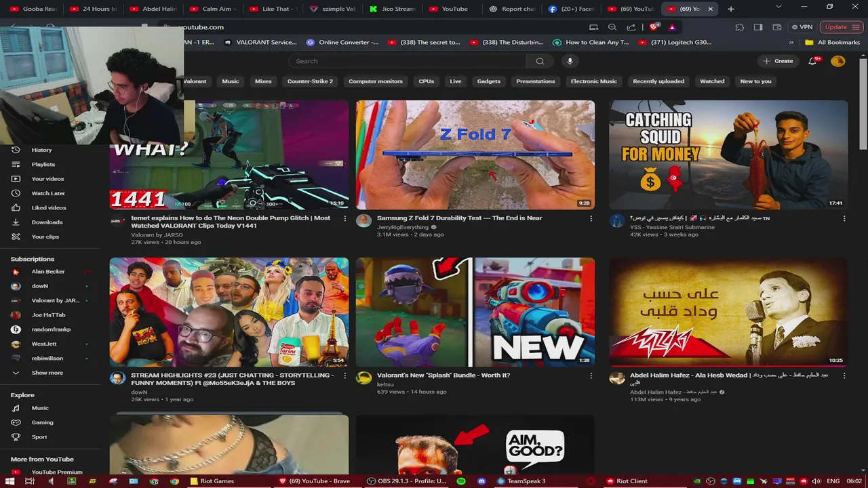The height and width of the screenshot is (488, 868).
Task: Open Playlists in the sidebar
Action: [x=43, y=164]
